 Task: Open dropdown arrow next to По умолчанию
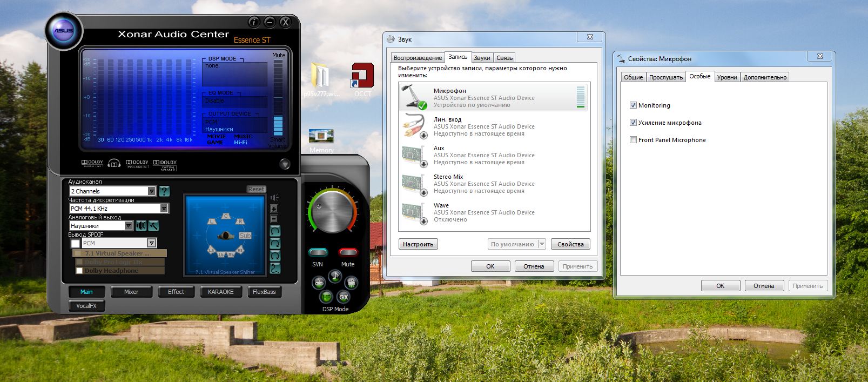tap(542, 244)
